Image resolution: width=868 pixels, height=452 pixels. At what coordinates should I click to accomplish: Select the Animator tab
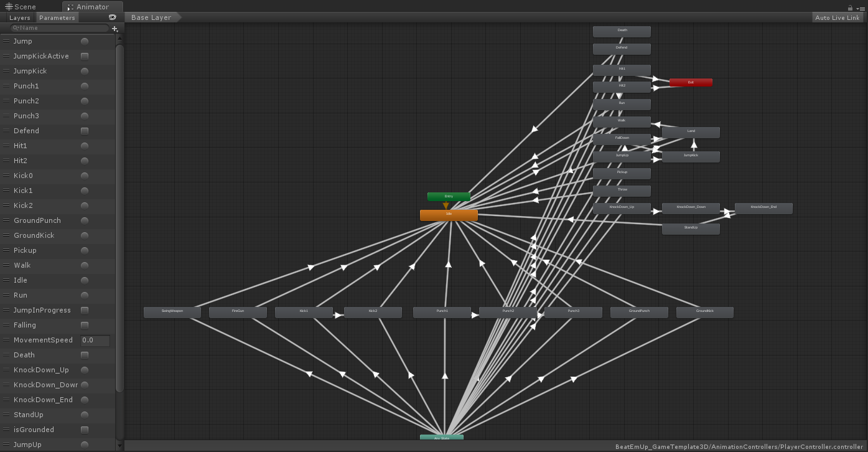(x=92, y=6)
